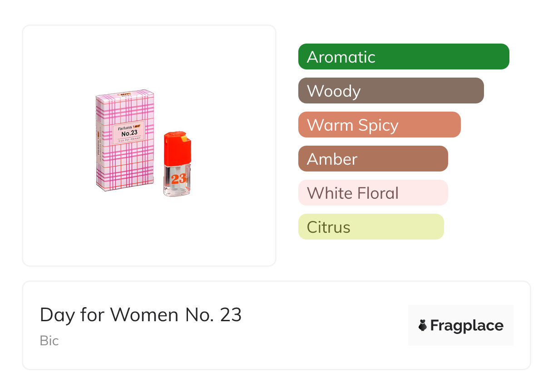Click the orange 23 on the bottle

178,178
